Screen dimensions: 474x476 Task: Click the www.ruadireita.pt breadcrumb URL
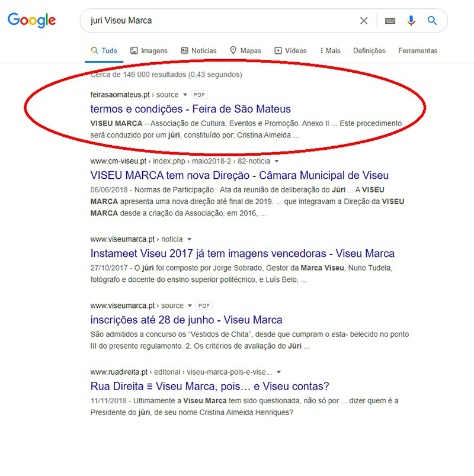pos(181,372)
